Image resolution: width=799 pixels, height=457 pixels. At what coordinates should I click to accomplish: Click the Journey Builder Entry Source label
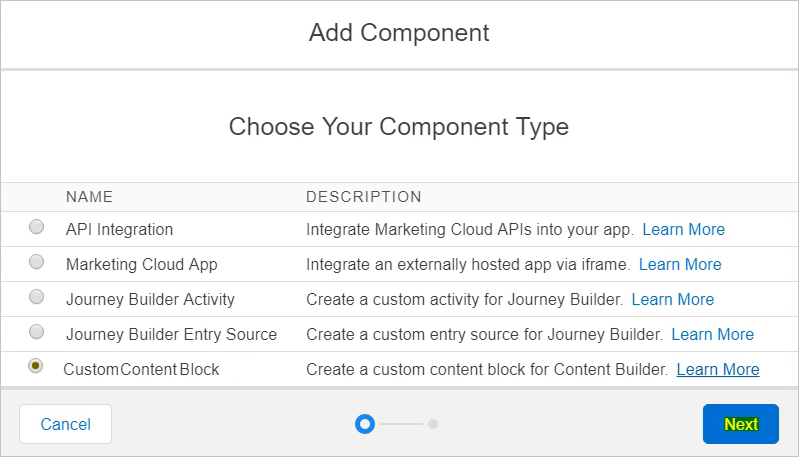171,334
